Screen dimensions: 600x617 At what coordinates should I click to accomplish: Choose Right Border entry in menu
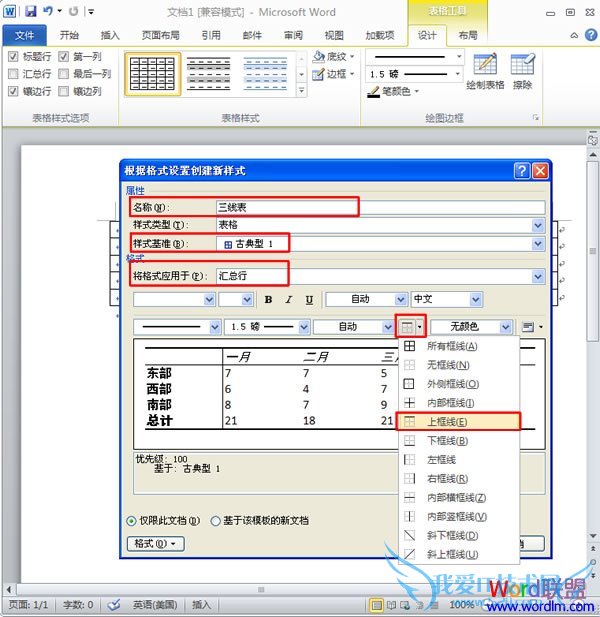click(459, 478)
